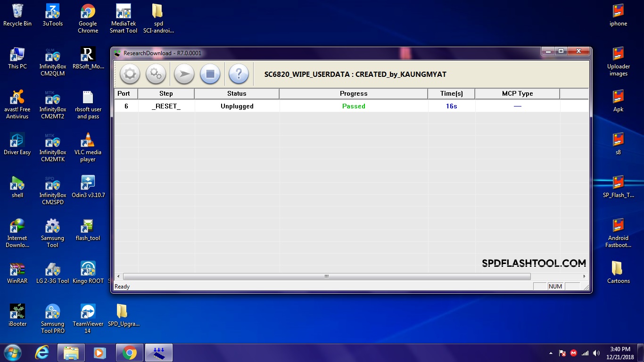This screenshot has width=644, height=362.
Task: Open Internet Download Manager desktop icon
Action: coord(17,233)
